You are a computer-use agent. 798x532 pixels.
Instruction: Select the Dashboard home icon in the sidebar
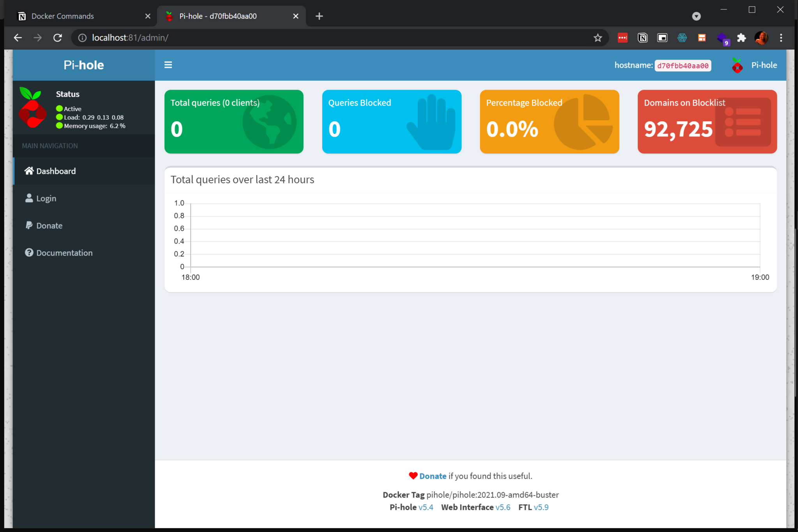[29, 171]
